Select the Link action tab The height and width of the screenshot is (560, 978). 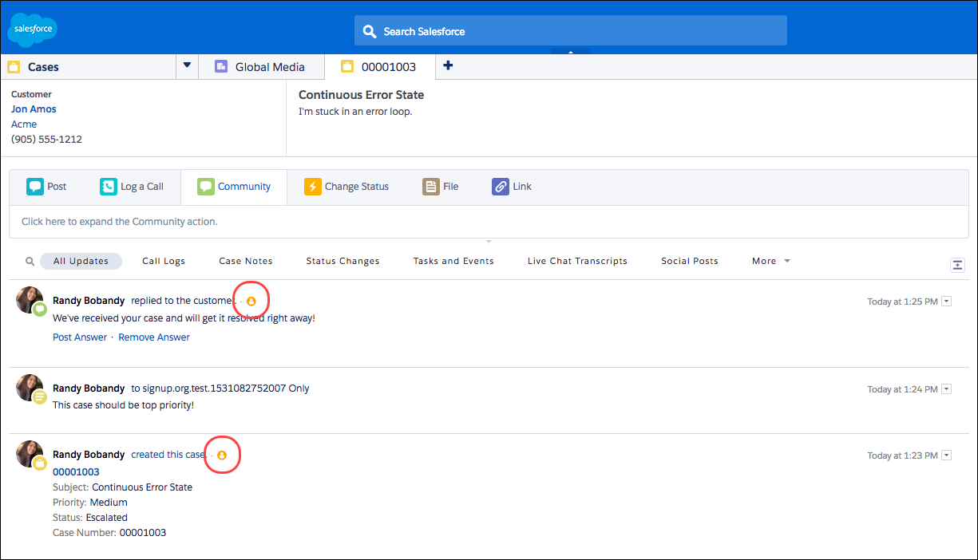512,187
